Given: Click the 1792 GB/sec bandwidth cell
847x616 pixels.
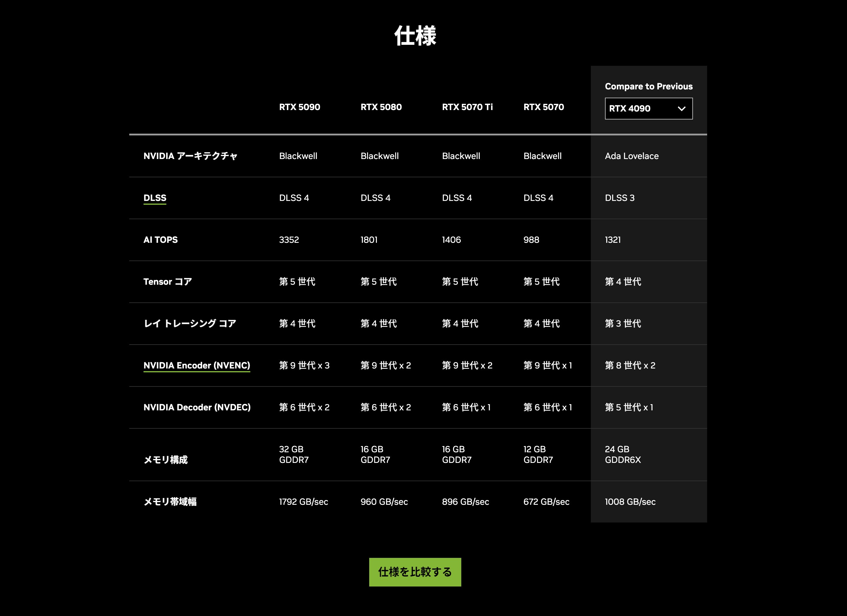Looking at the screenshot, I should (x=303, y=502).
